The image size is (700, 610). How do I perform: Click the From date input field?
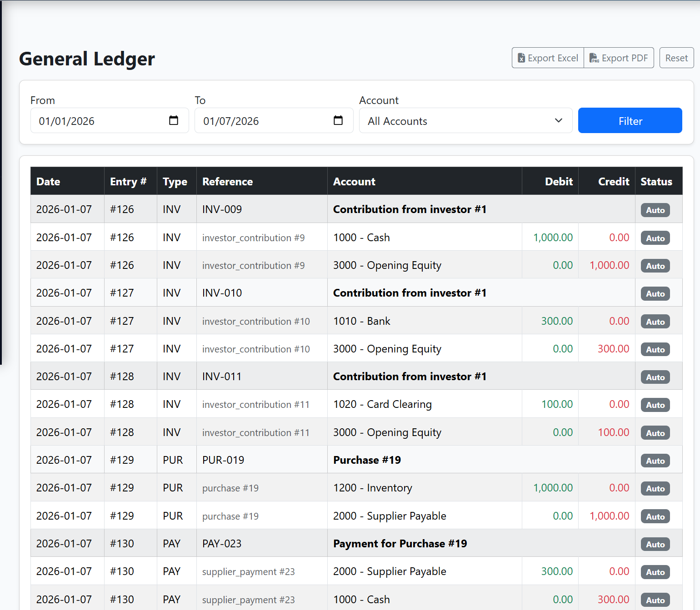click(91, 120)
